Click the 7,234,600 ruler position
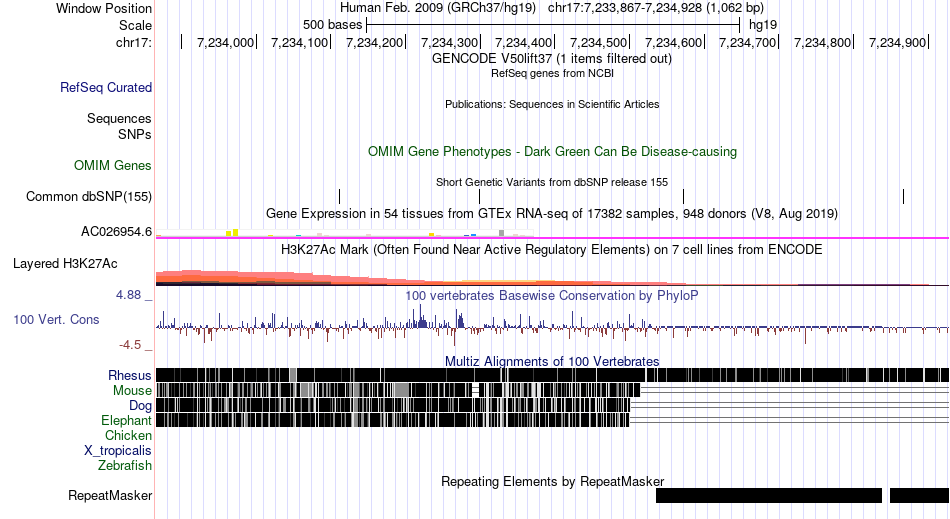Image resolution: width=950 pixels, height=519 pixels. [x=674, y=42]
